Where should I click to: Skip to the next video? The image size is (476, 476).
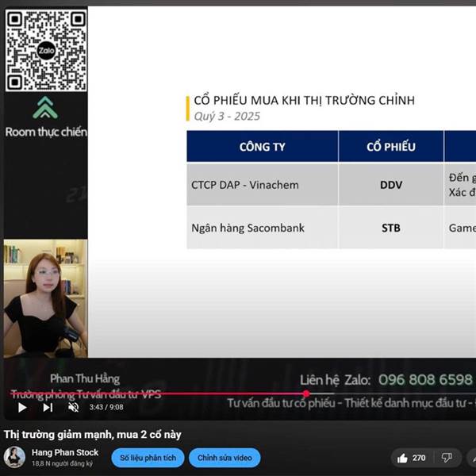pyautogui.click(x=48, y=408)
